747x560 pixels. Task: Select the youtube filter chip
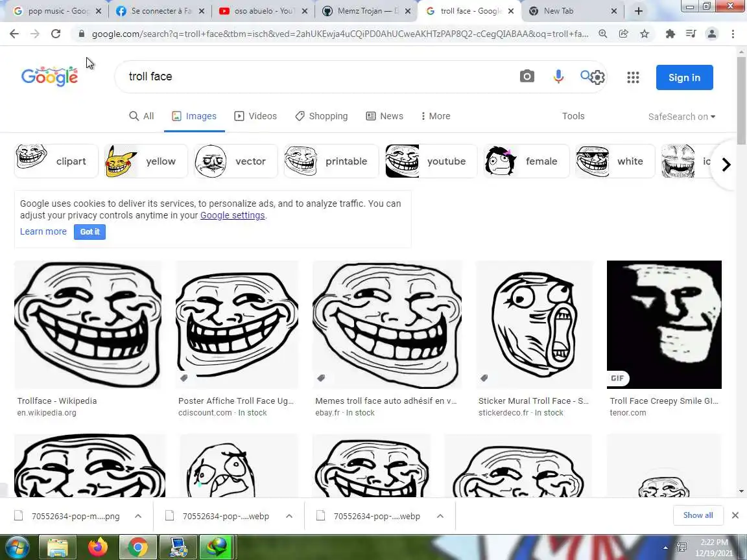(431, 161)
